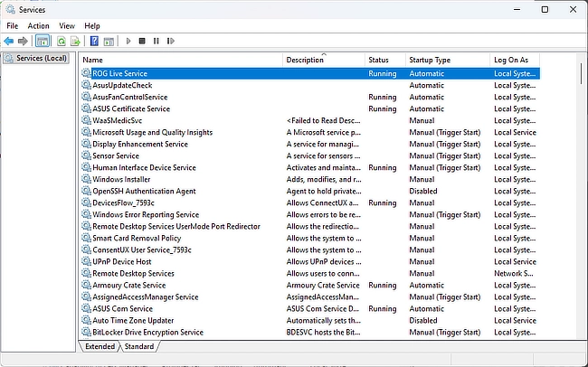Click the Refresh toolbar icon
This screenshot has height=367, width=588.
(x=62, y=41)
